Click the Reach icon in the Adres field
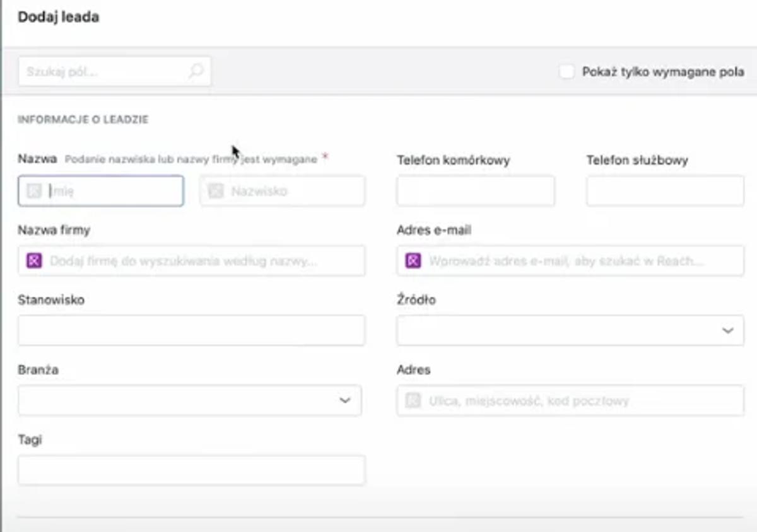 (x=413, y=400)
